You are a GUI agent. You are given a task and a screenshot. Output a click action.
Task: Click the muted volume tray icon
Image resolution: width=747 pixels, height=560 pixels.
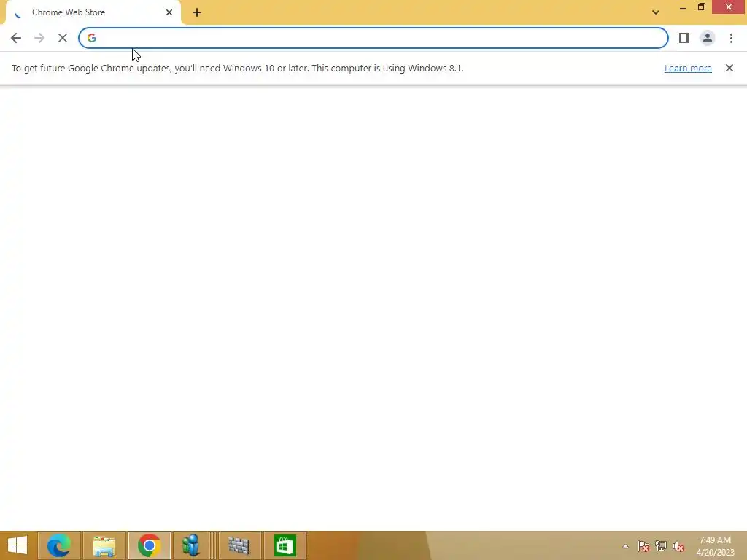pos(678,546)
